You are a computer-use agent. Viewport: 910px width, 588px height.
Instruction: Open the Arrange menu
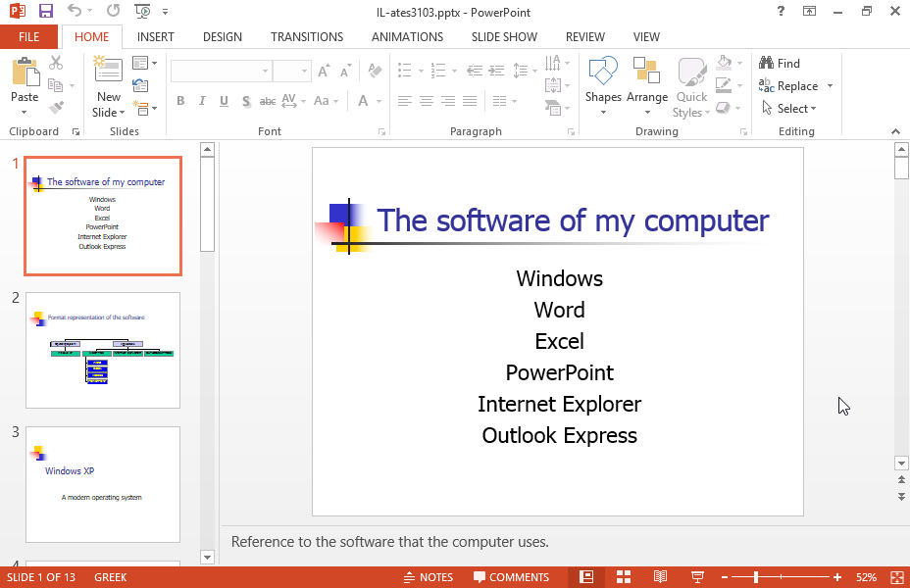click(647, 86)
